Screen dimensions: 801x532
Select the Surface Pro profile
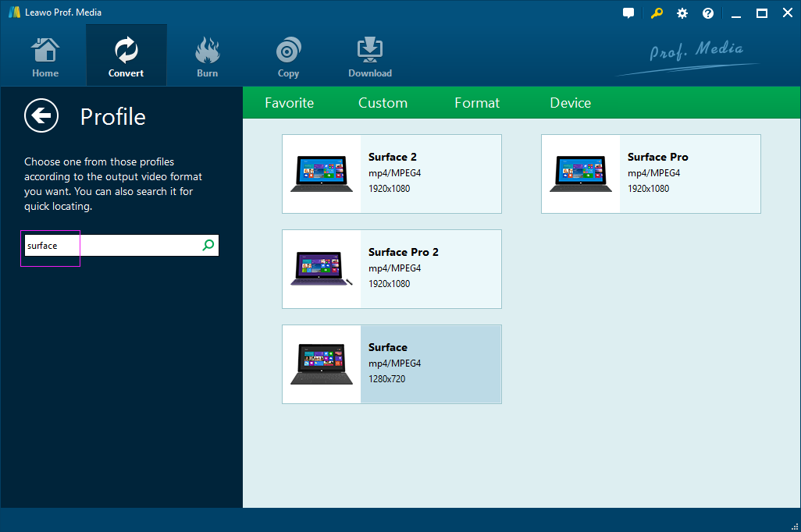(x=650, y=173)
